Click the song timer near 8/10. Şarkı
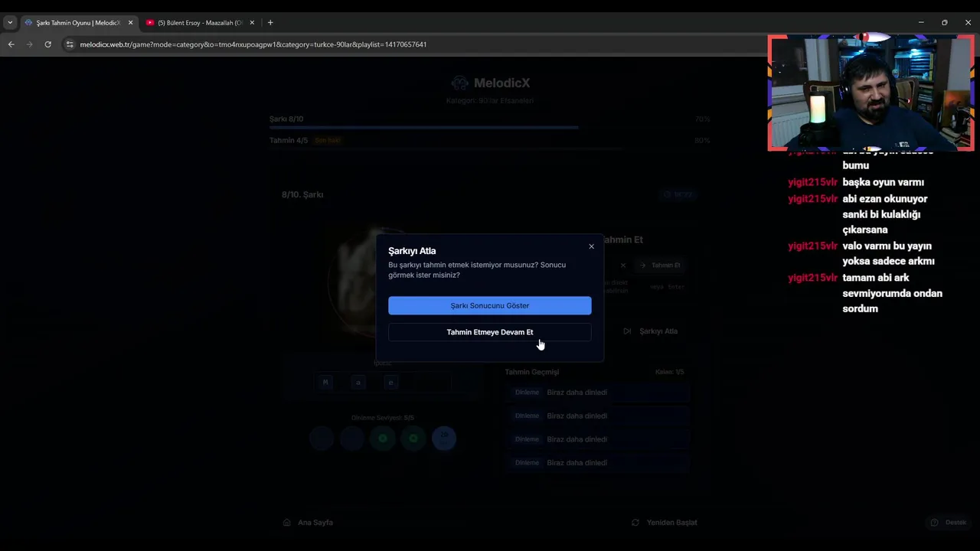The height and width of the screenshot is (551, 980). click(x=678, y=194)
